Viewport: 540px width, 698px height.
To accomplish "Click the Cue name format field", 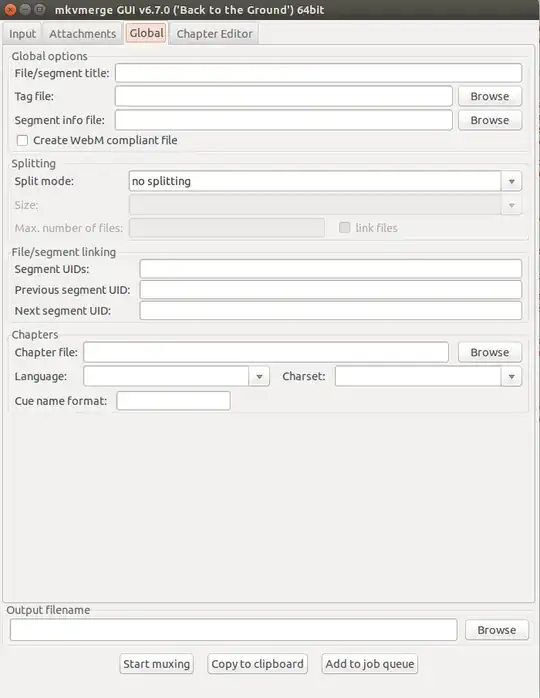I will coord(173,401).
